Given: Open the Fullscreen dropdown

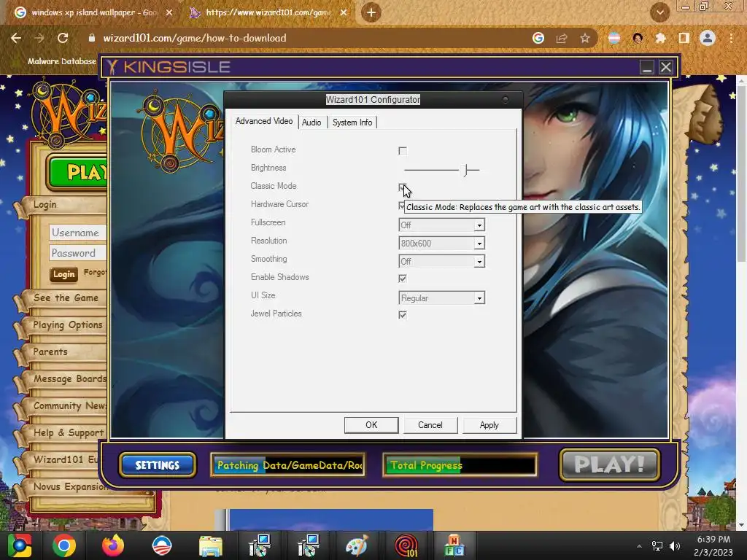Looking at the screenshot, I should (x=479, y=225).
